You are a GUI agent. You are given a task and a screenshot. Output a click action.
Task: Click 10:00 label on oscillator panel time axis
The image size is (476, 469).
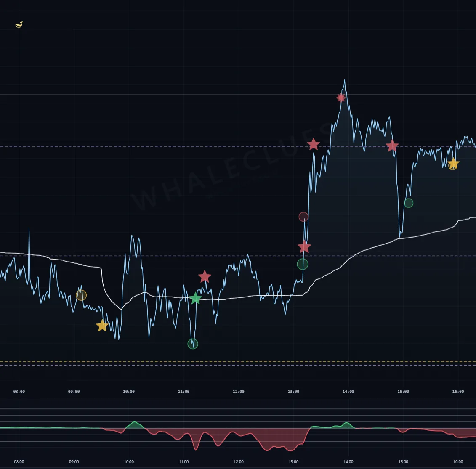click(x=129, y=461)
